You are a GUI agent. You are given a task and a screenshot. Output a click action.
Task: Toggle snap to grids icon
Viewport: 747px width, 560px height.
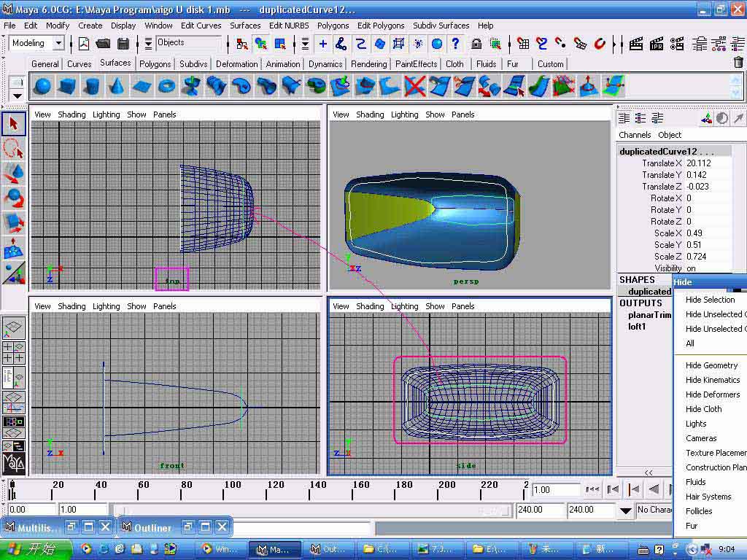tap(523, 44)
